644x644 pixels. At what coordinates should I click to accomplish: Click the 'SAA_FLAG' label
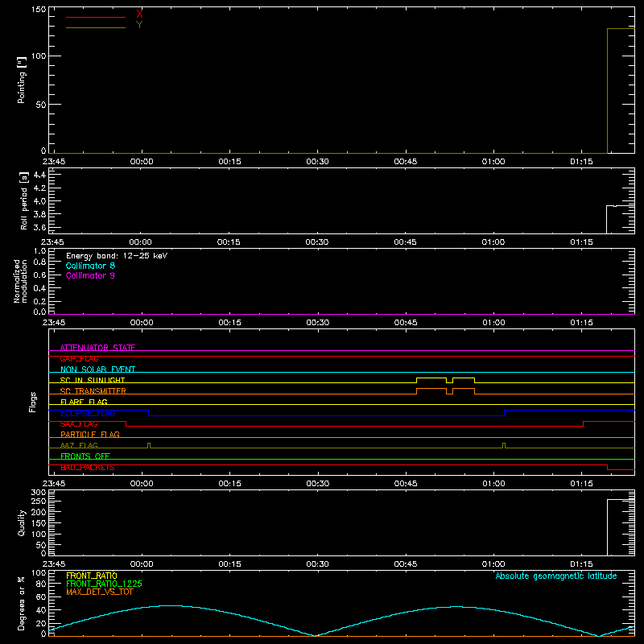coord(79,424)
